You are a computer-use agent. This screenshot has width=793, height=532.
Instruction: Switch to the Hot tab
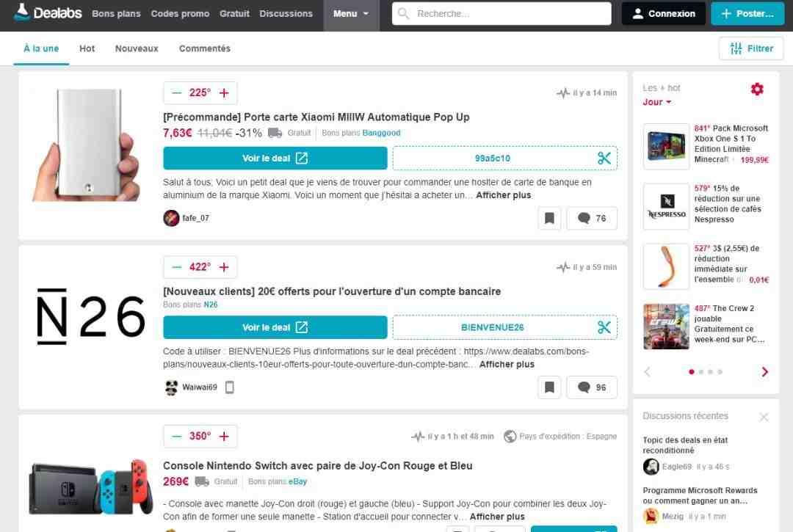[87, 48]
